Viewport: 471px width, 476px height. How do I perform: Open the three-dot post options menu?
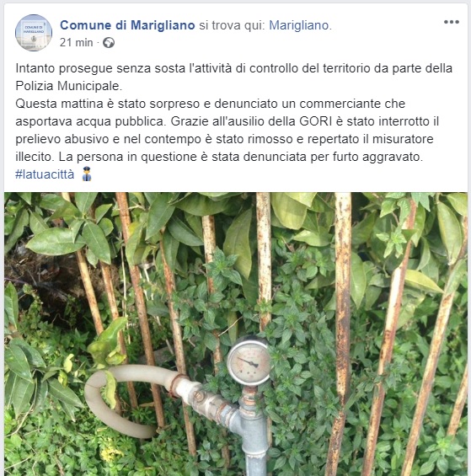(452, 22)
